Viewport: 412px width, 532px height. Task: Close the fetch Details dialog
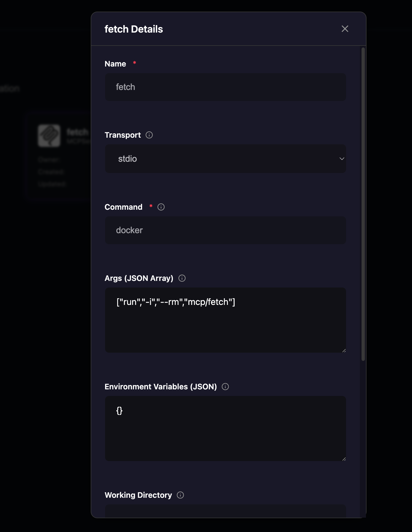pos(345,29)
